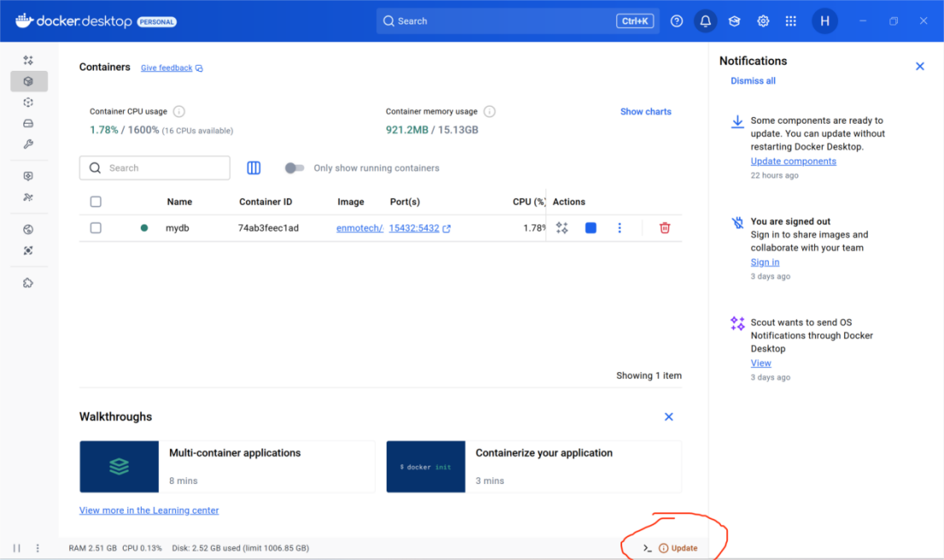
Task: Sort table by Image column header
Action: point(351,201)
